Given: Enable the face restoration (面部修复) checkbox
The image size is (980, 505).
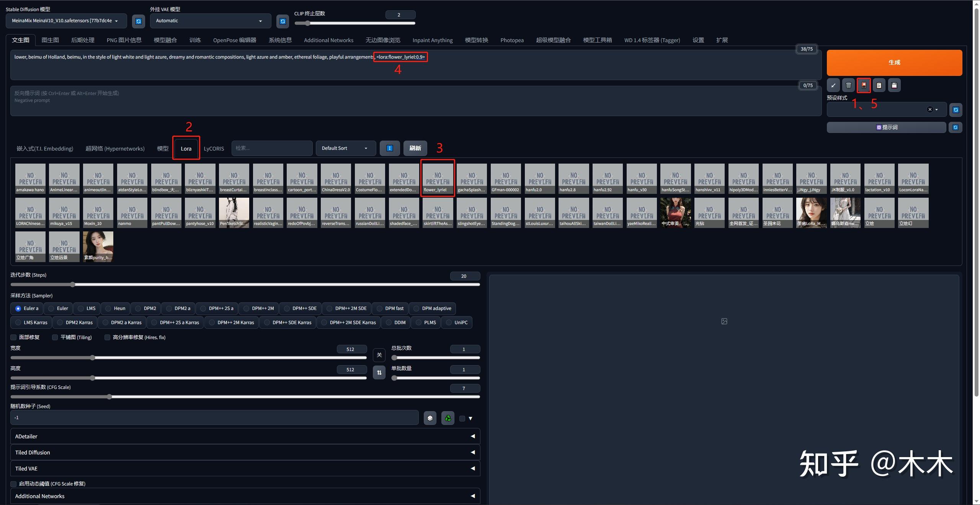Looking at the screenshot, I should tap(14, 338).
